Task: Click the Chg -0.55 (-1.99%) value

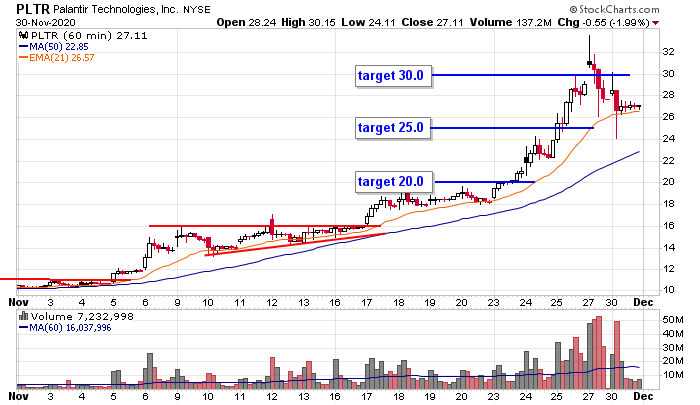Action: 603,22
